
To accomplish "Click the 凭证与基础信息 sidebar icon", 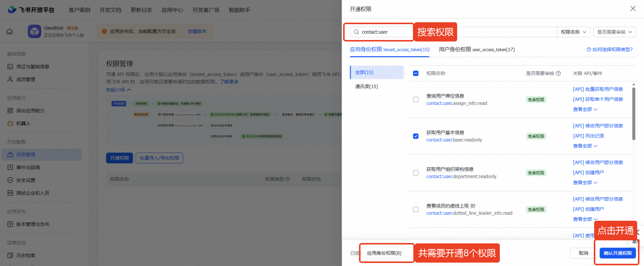I will 10,66.
